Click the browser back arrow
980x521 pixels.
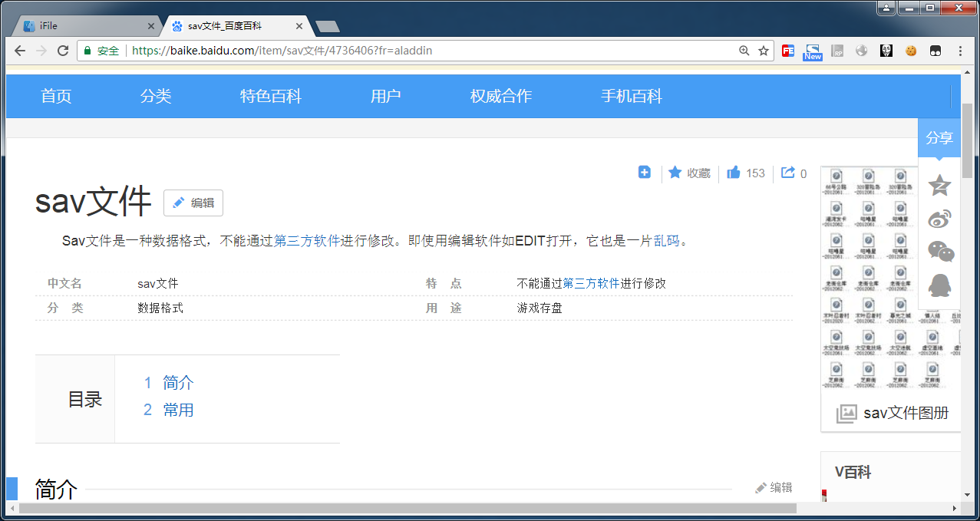coord(20,51)
